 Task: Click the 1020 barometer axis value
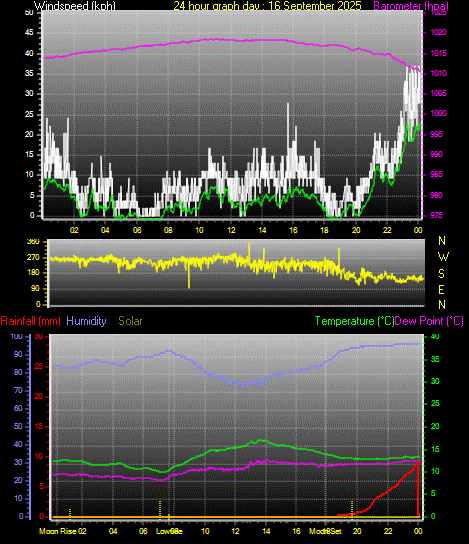click(x=438, y=33)
